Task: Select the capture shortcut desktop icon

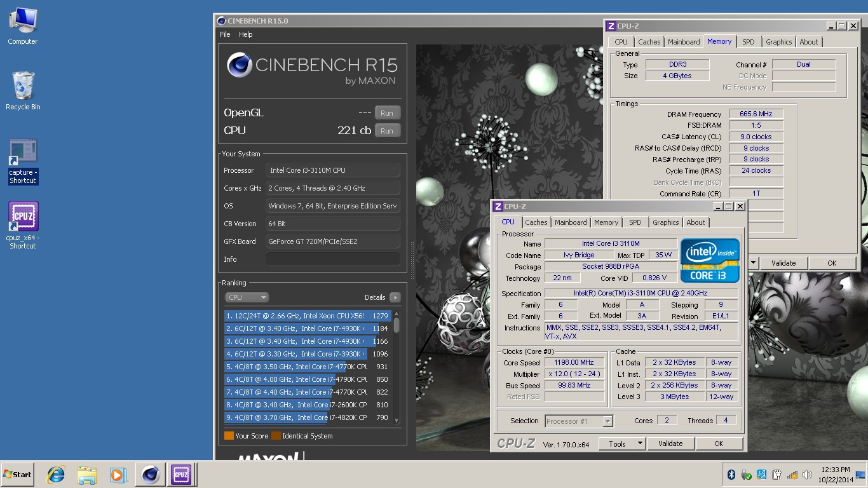Action: [x=23, y=162]
